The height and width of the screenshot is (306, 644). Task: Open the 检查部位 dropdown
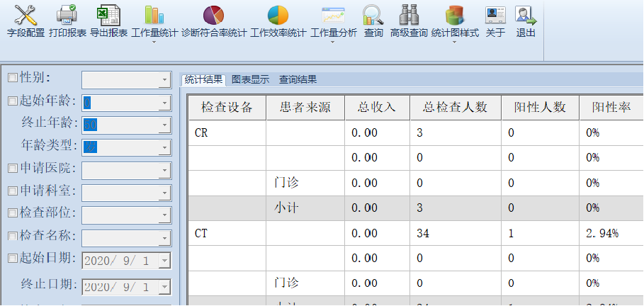tap(164, 215)
